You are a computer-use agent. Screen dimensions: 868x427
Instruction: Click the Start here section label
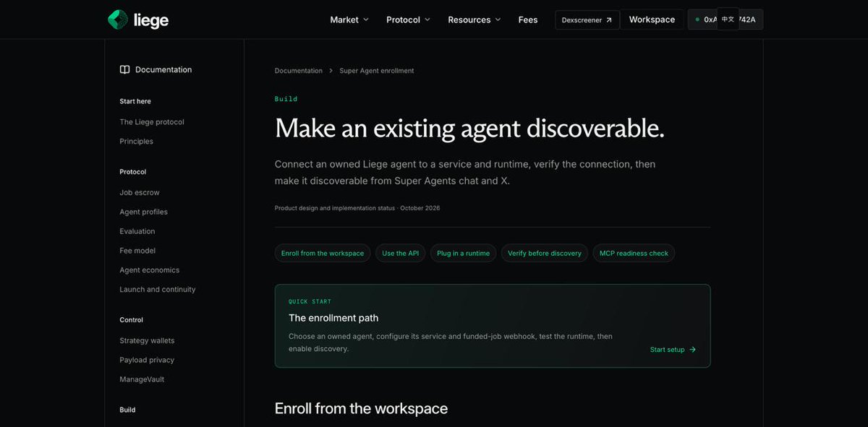pos(135,101)
